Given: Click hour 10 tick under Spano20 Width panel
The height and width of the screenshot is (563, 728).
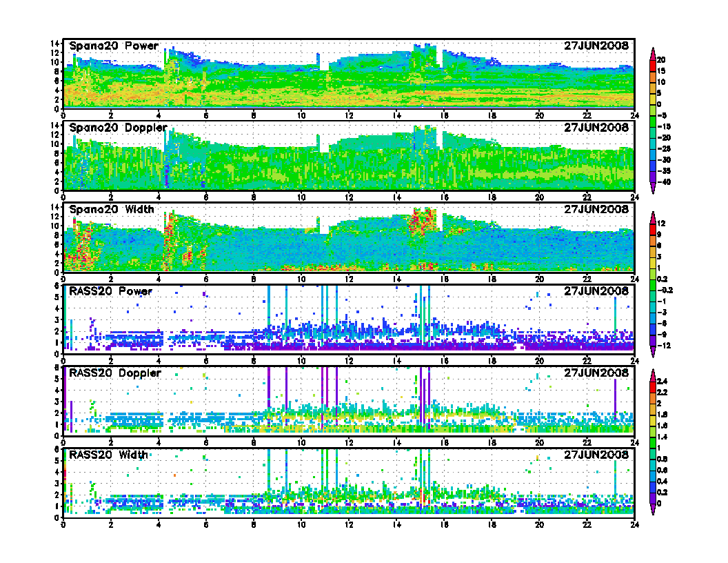Looking at the screenshot, I should (x=301, y=279).
